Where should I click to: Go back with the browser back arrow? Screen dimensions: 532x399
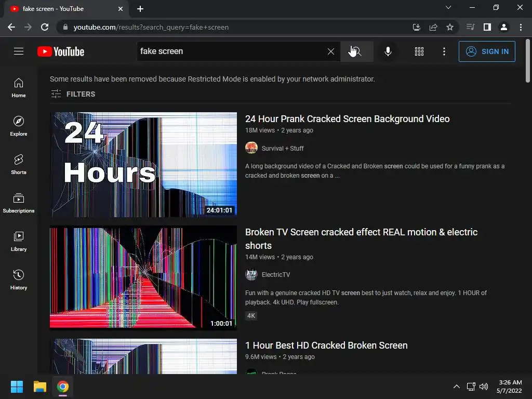[11, 27]
